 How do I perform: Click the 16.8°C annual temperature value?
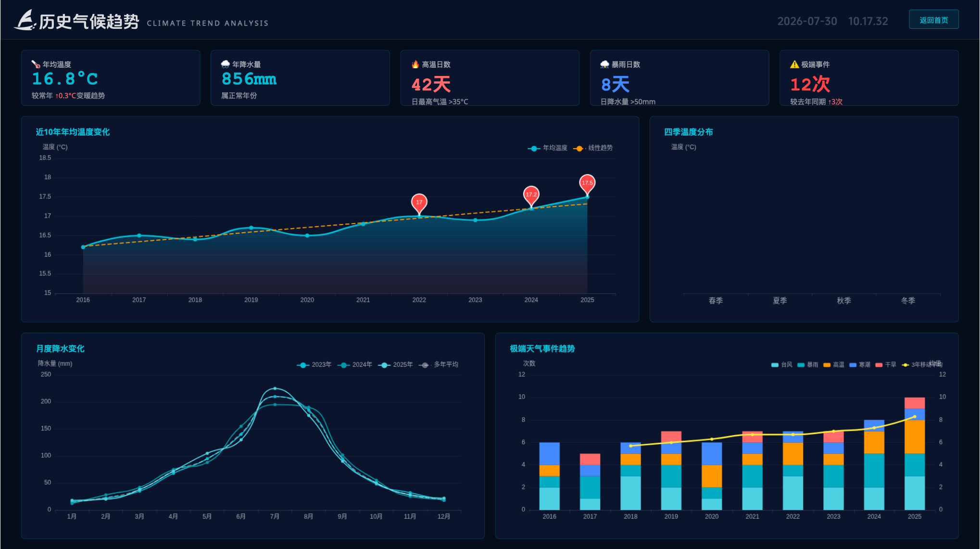65,79
